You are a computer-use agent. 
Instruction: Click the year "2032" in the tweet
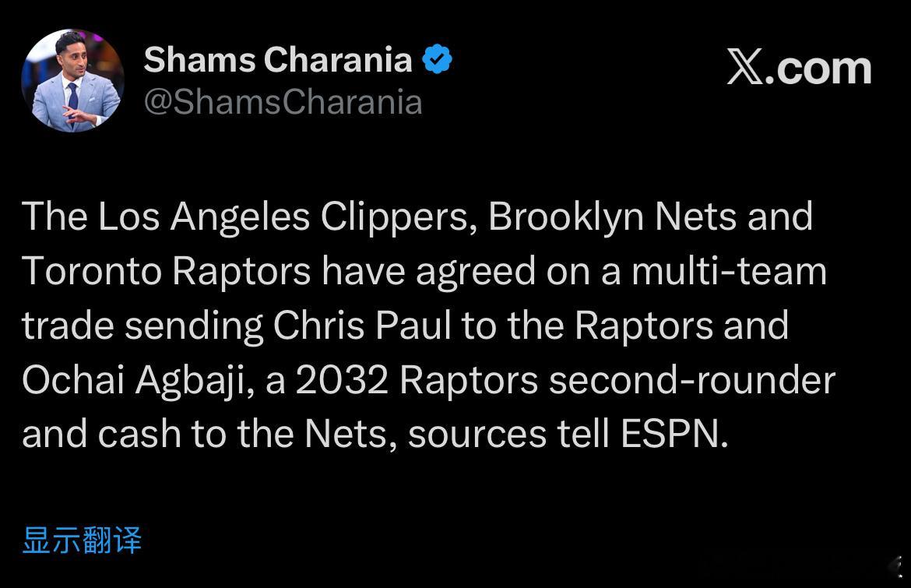[x=343, y=381]
